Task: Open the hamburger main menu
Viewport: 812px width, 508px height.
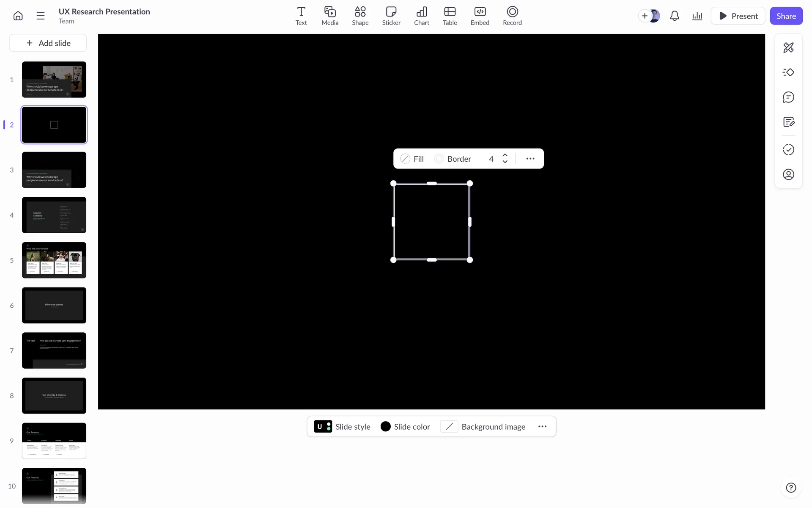Action: coord(41,16)
